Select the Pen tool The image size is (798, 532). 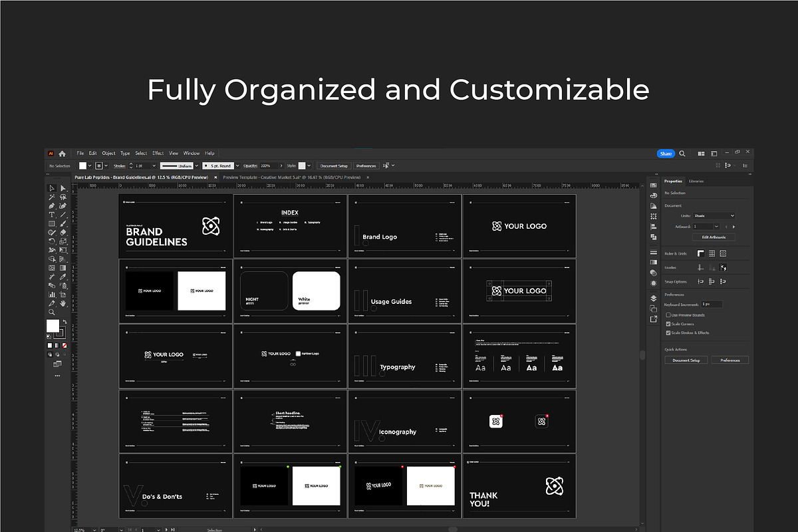52,205
